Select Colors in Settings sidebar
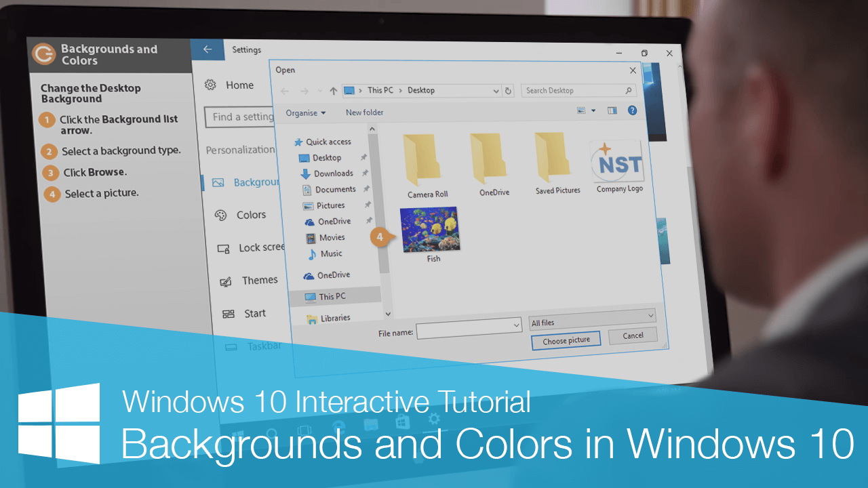The width and height of the screenshot is (868, 488). pos(250,215)
